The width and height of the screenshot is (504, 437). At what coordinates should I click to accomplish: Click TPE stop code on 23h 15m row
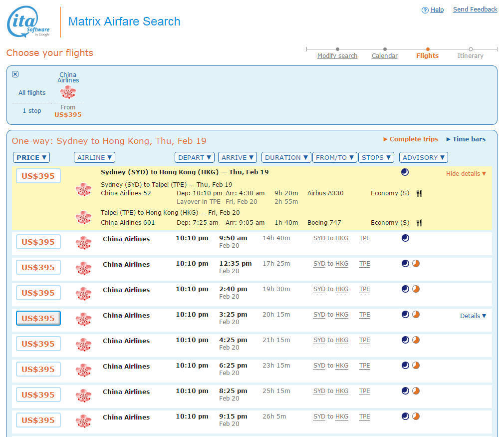coord(364,366)
